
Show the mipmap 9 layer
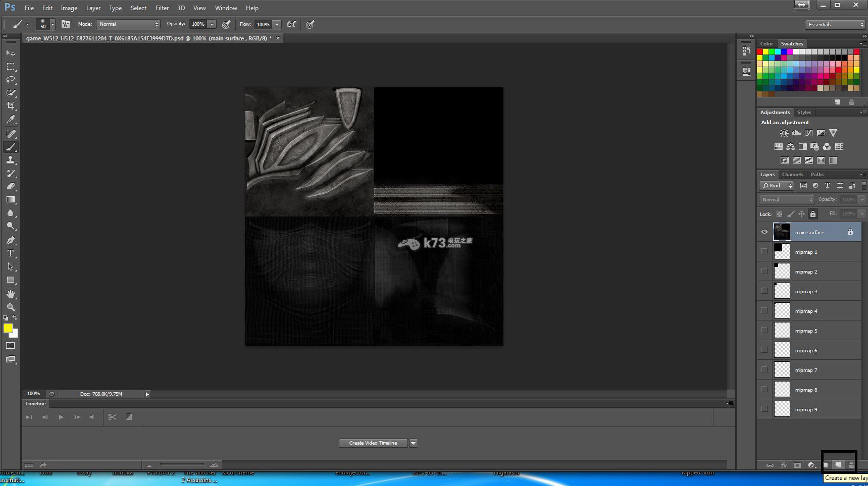[764, 409]
